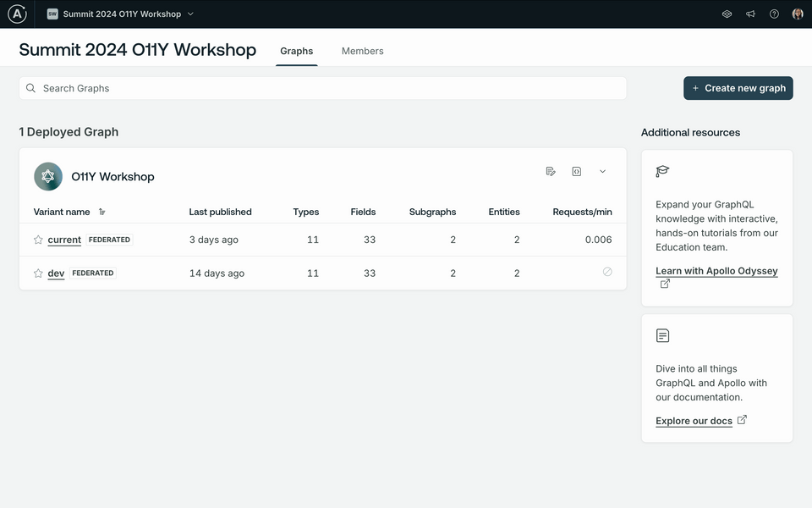Click the Additional resources heading

tap(690, 132)
